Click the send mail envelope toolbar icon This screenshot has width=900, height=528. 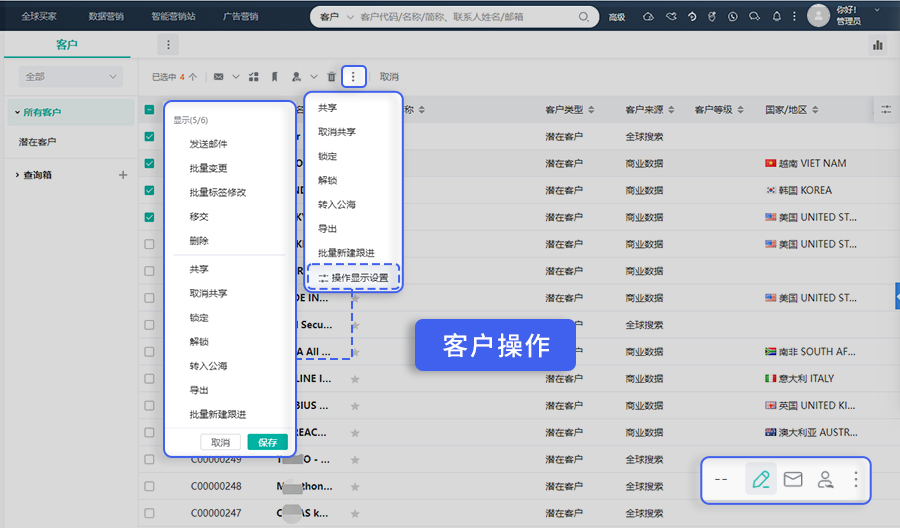pos(219,77)
